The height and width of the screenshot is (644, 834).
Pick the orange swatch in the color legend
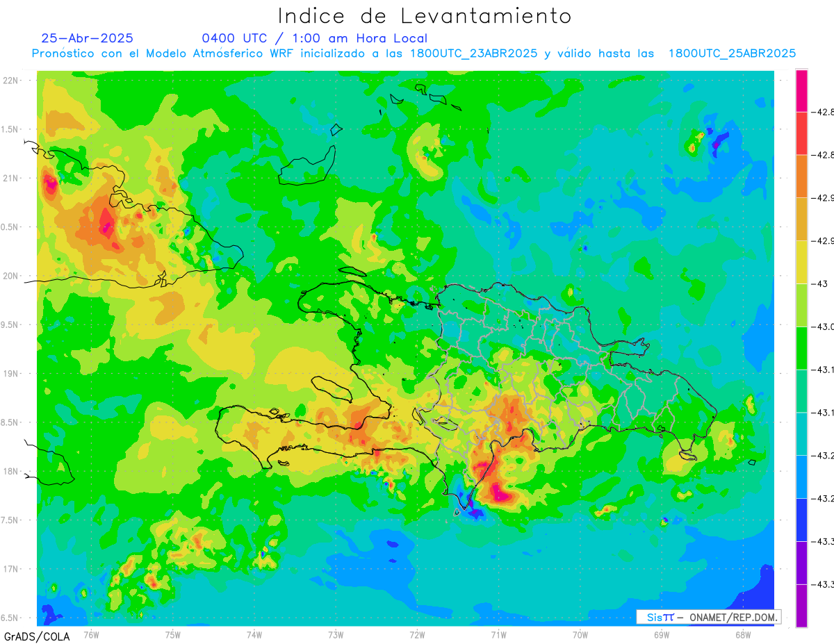pyautogui.click(x=801, y=176)
